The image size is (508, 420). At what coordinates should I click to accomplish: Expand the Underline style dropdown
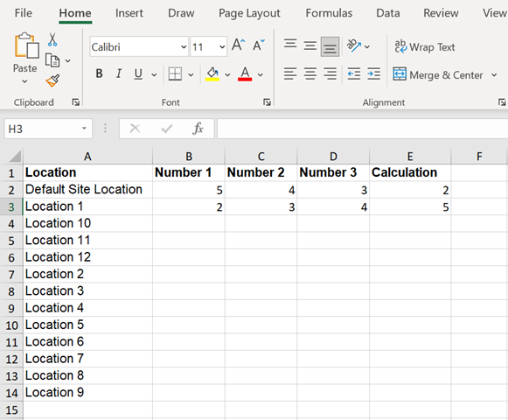154,75
